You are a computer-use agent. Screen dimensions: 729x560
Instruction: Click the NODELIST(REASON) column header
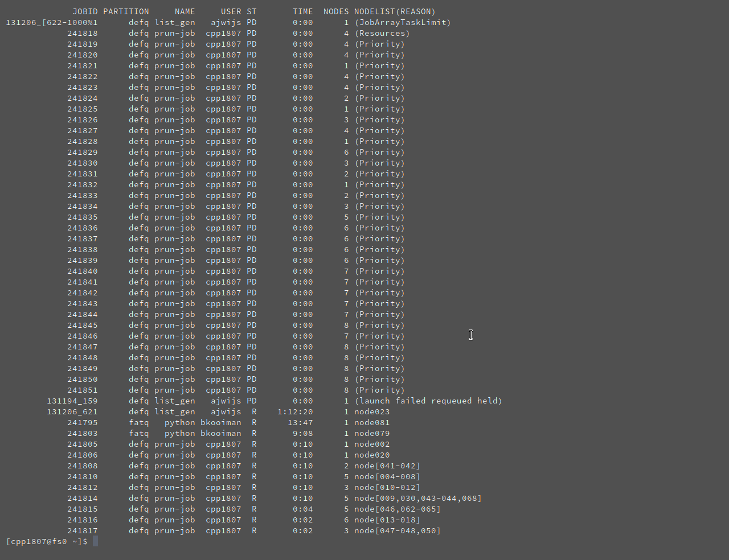click(395, 11)
